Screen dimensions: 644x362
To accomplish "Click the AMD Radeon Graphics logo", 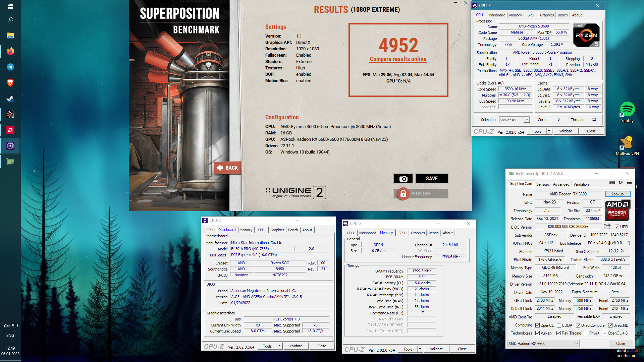I will (x=618, y=210).
